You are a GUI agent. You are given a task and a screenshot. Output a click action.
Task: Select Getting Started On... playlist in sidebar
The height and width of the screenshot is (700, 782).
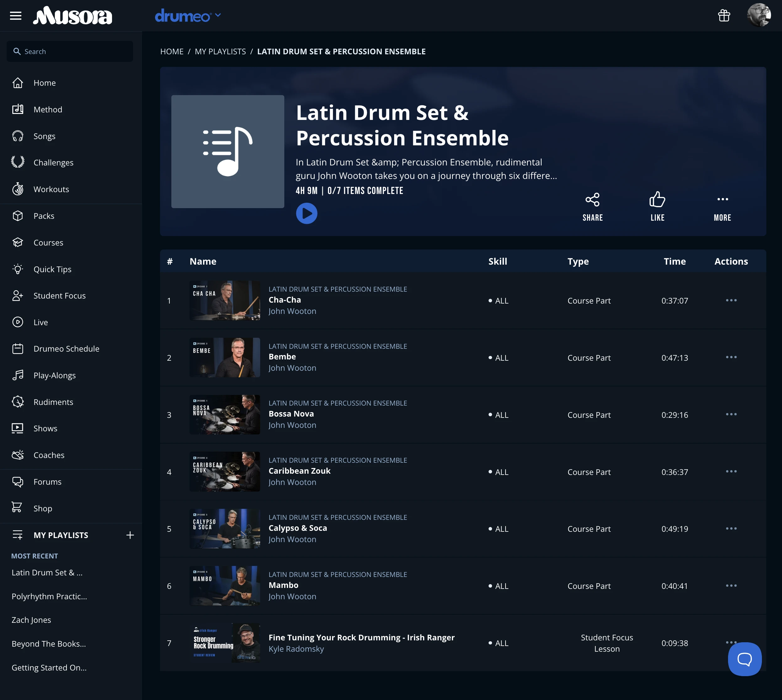tap(49, 668)
